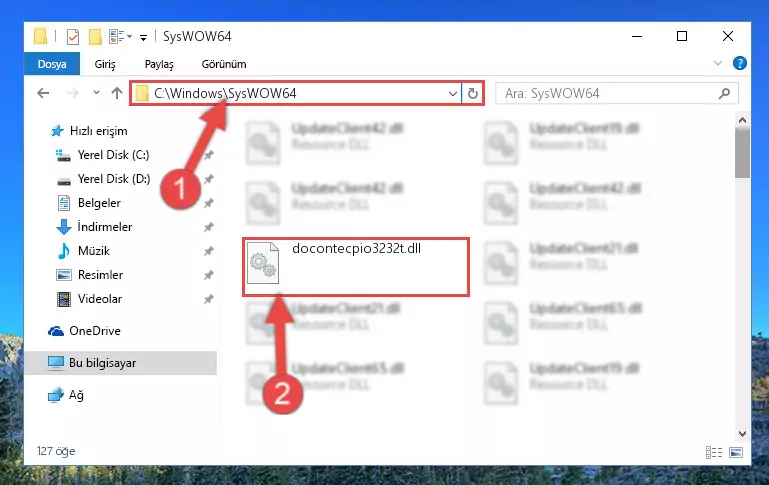The image size is (769, 485).
Task: Click the Ara: SysWOW64 search box
Action: (x=616, y=93)
